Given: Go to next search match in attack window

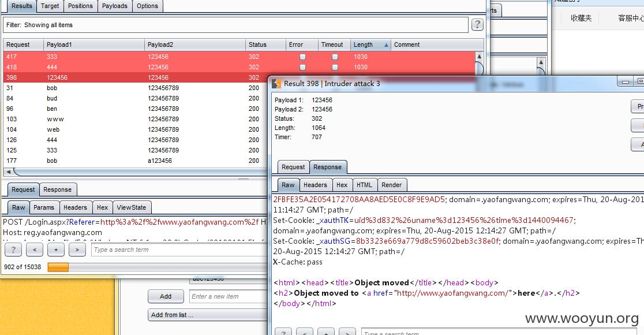Looking at the screenshot, I should [x=77, y=250].
